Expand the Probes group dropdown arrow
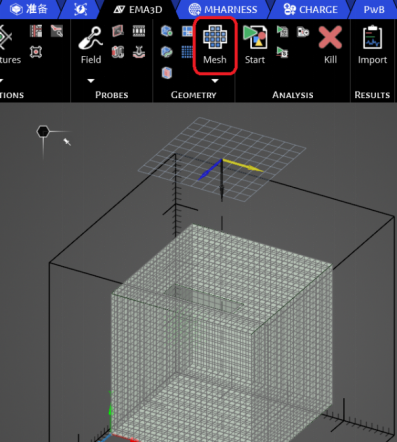The height and width of the screenshot is (442, 397). click(91, 81)
